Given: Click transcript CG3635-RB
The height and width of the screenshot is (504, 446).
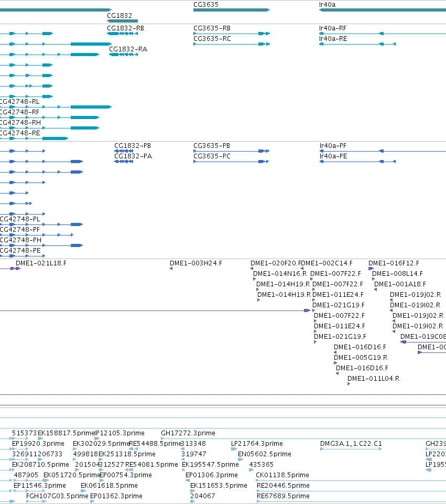Looking at the screenshot, I should pos(212,28).
